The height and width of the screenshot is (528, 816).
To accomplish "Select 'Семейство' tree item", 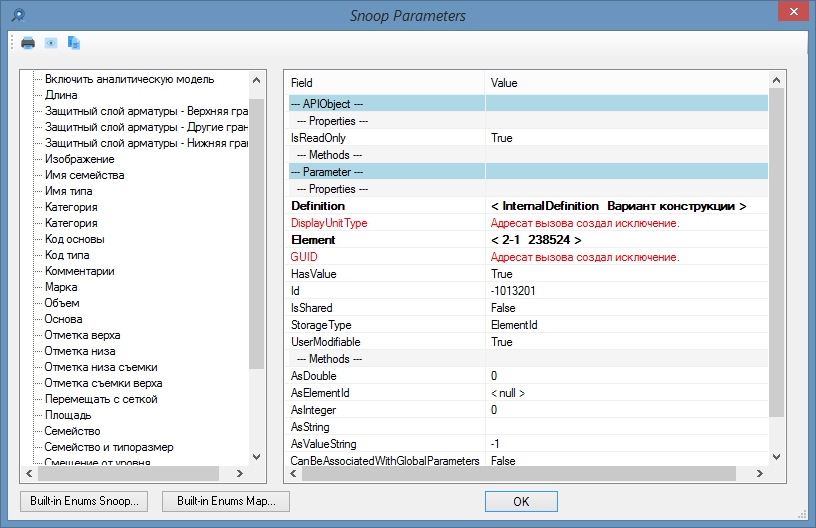I will click(x=72, y=431).
